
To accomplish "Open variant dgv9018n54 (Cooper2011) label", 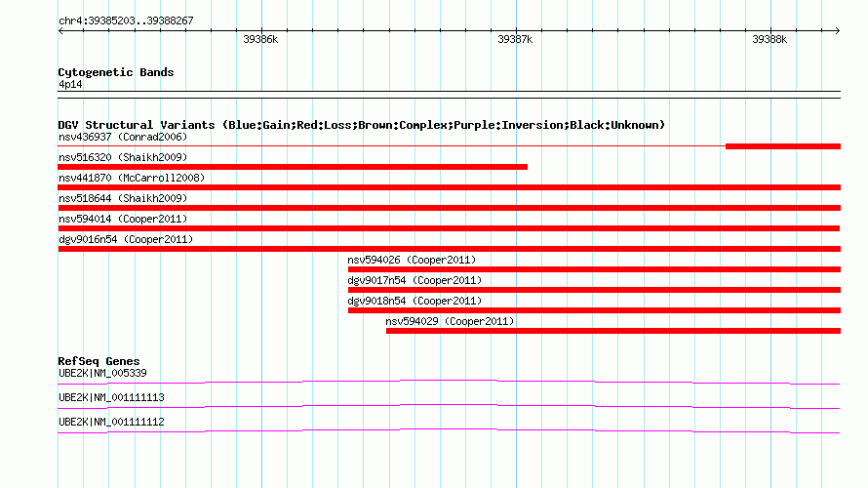I will tap(414, 301).
